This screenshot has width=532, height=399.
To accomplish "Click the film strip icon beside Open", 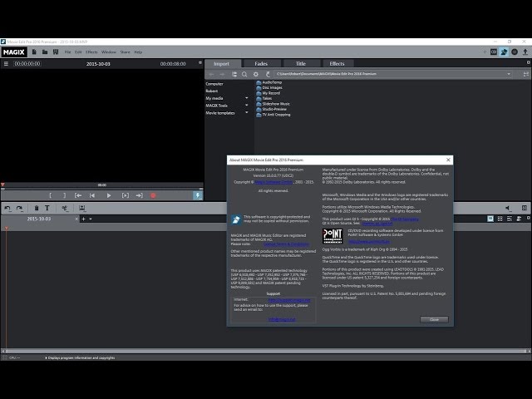I will (x=56, y=52).
